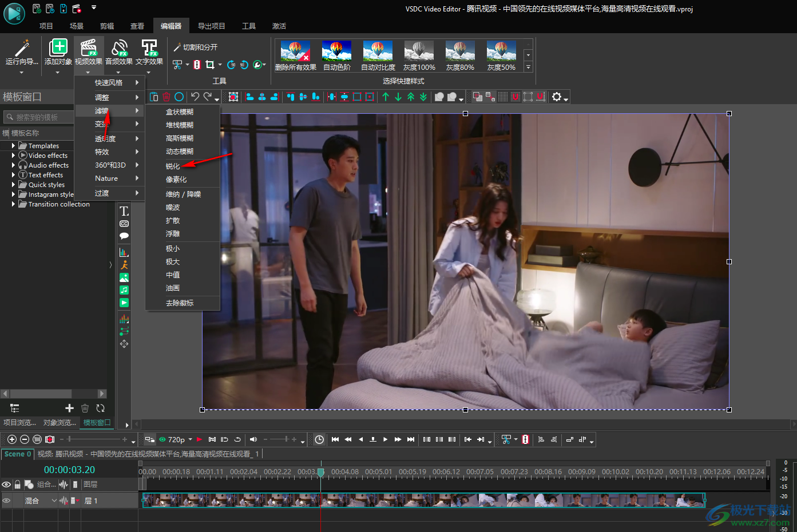Select the text T tool in vertical toolbar
This screenshot has width=797, height=532.
[x=124, y=211]
